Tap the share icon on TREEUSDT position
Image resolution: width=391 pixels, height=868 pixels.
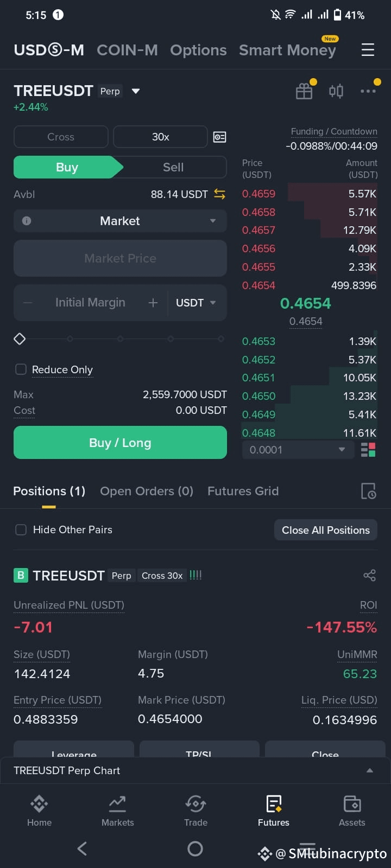(x=369, y=576)
